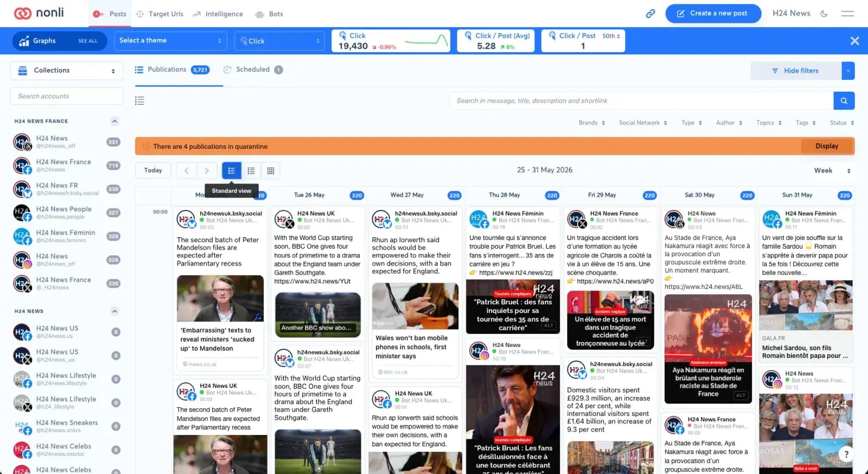Image resolution: width=868 pixels, height=474 pixels.
Task: Open the hamburger menu in header
Action: coord(847,14)
